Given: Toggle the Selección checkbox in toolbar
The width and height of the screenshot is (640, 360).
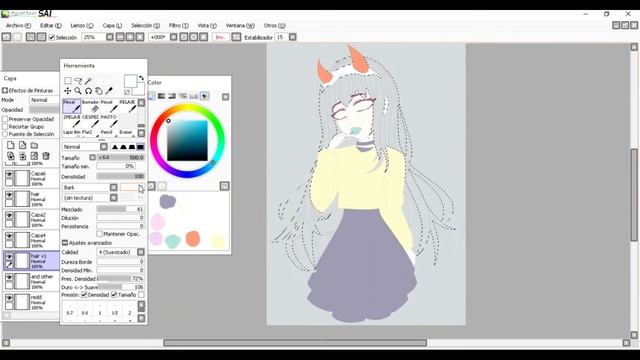Looking at the screenshot, I should pos(51,38).
